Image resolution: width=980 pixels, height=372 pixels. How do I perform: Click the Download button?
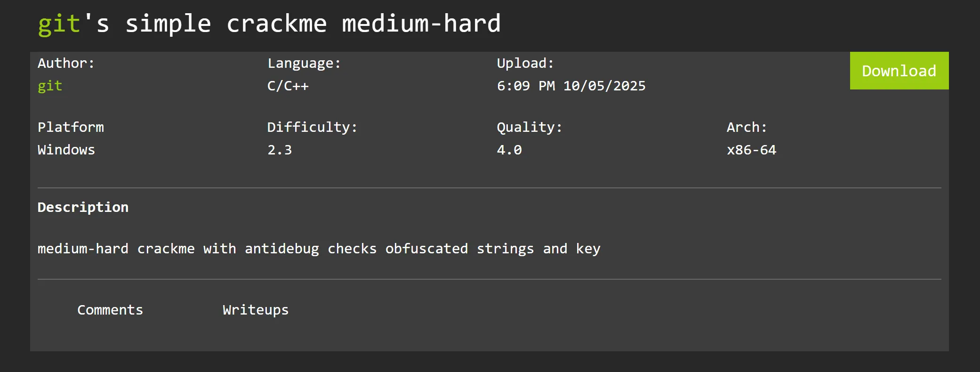coord(899,71)
